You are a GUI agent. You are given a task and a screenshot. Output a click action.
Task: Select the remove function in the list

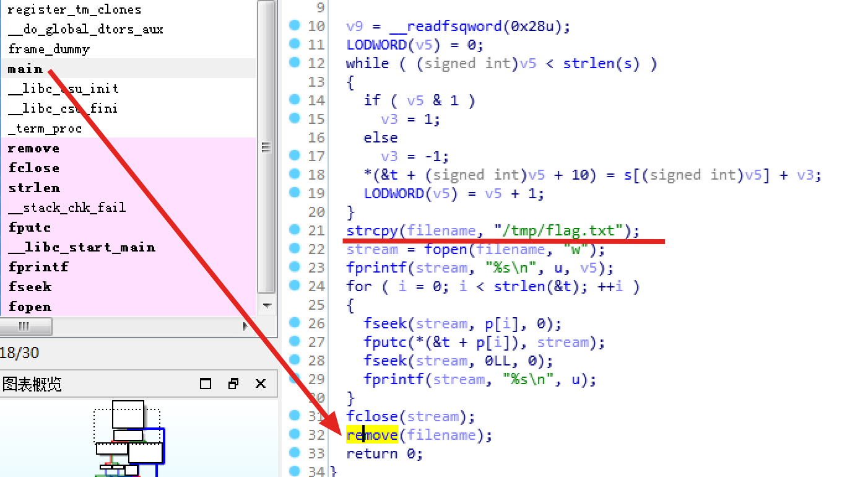point(33,148)
